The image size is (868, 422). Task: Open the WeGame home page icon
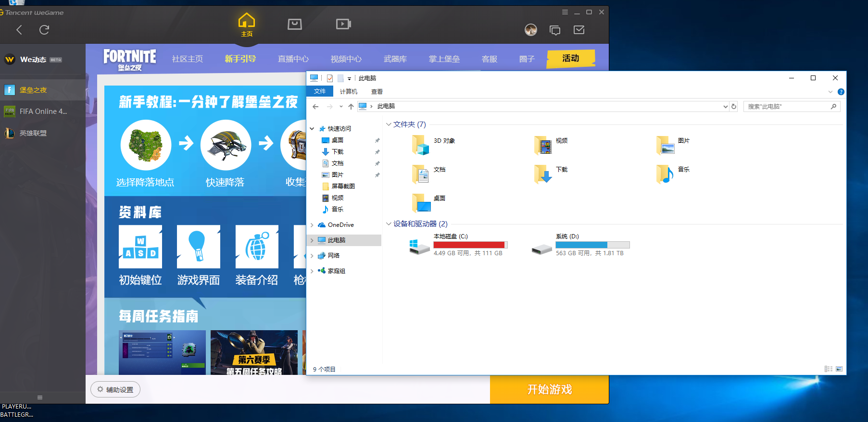(246, 24)
